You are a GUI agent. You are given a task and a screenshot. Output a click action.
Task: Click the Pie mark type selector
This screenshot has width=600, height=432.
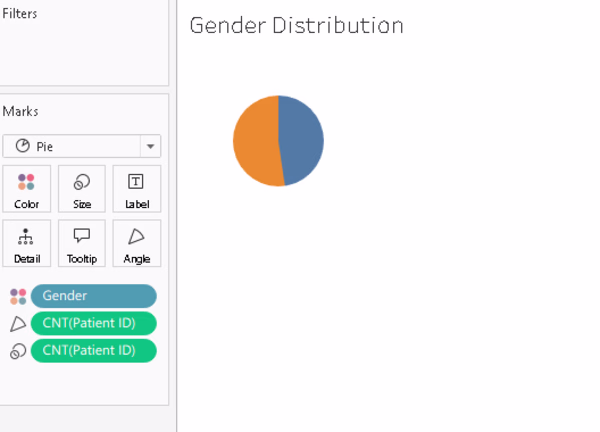82,146
